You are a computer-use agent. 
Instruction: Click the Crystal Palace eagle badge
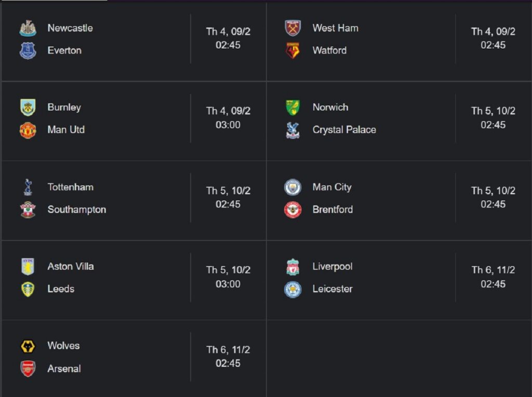293,130
